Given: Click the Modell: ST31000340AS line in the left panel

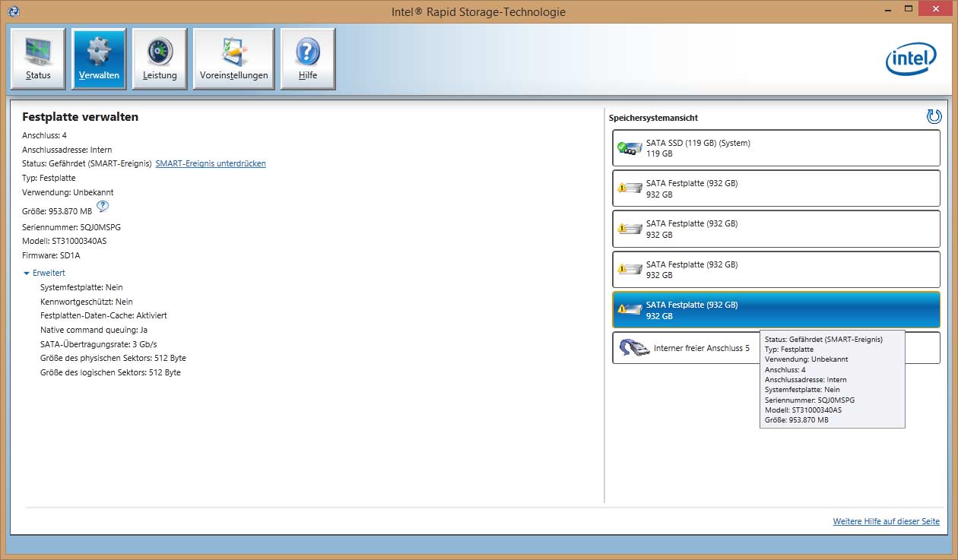Looking at the screenshot, I should (65, 241).
